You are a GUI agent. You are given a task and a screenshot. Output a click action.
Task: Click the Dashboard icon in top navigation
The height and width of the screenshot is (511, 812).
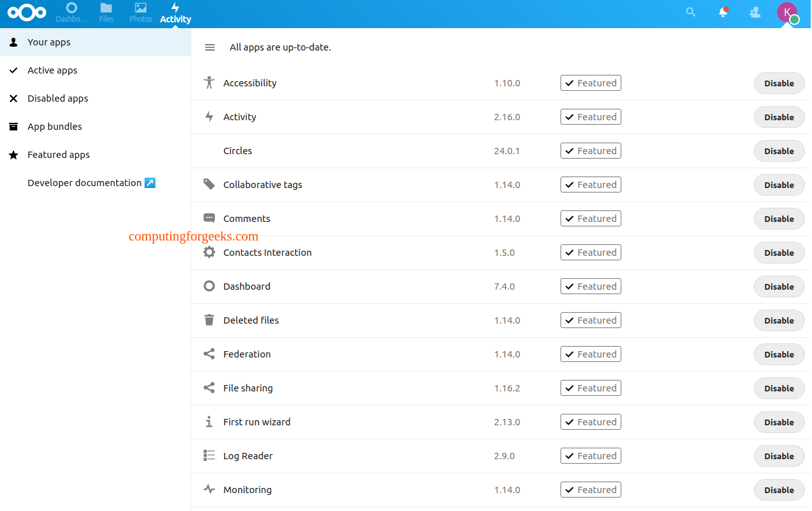(x=72, y=12)
